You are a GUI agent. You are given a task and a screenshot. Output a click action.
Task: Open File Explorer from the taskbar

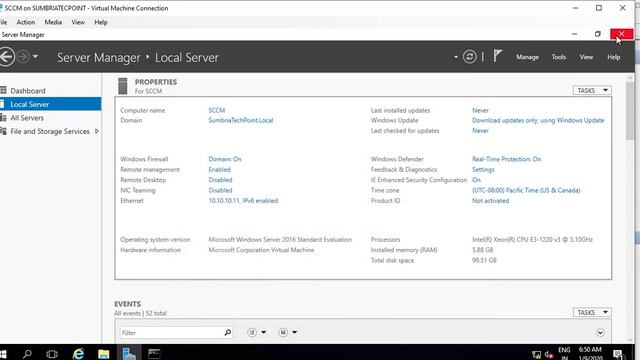[104, 354]
